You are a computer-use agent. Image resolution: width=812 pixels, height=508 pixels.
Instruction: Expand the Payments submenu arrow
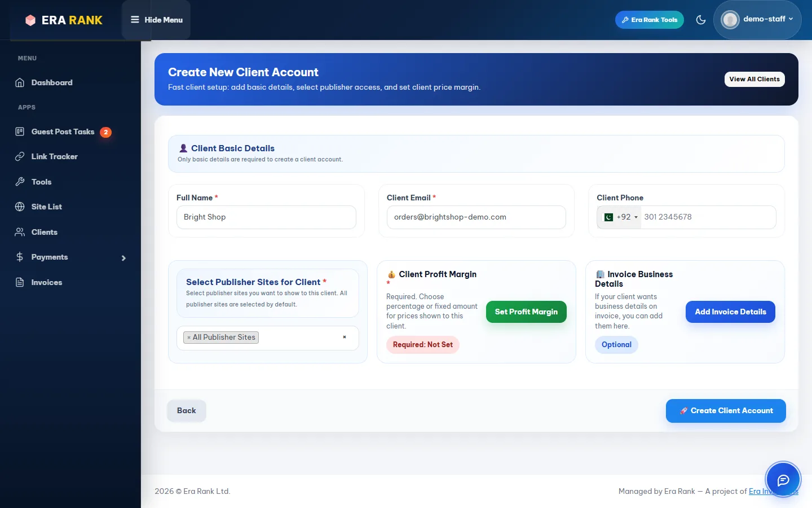click(123, 258)
